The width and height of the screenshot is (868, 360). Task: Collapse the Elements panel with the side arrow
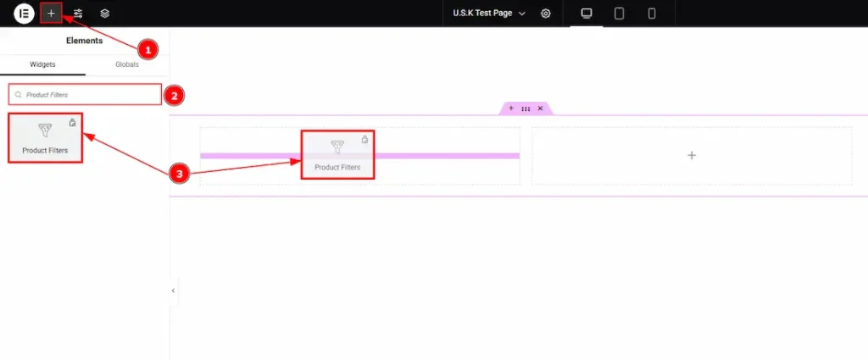click(x=173, y=291)
